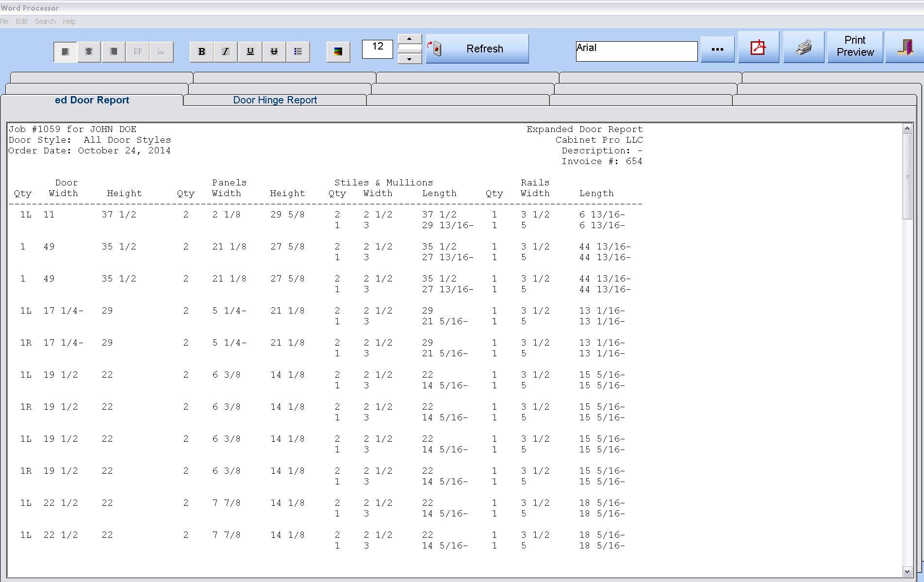Insert a bulleted list
The image size is (924, 582).
[298, 51]
